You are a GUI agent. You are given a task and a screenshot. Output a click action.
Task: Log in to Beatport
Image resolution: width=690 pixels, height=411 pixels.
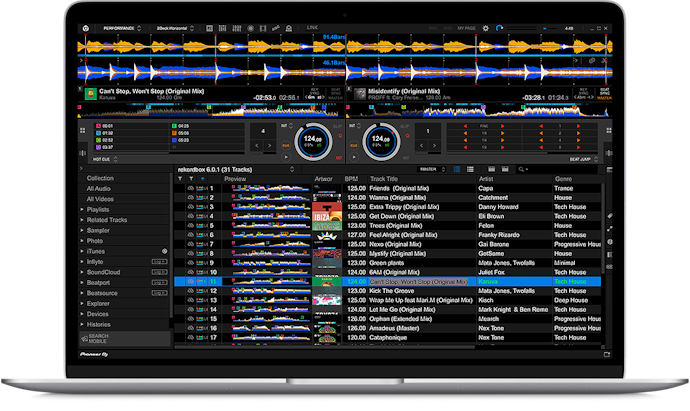[x=159, y=283]
